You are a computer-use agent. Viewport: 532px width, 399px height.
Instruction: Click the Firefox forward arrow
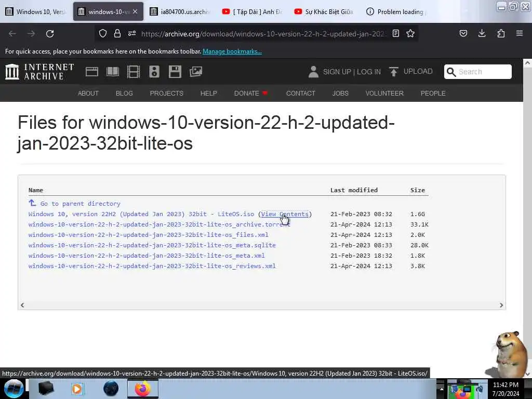31,34
